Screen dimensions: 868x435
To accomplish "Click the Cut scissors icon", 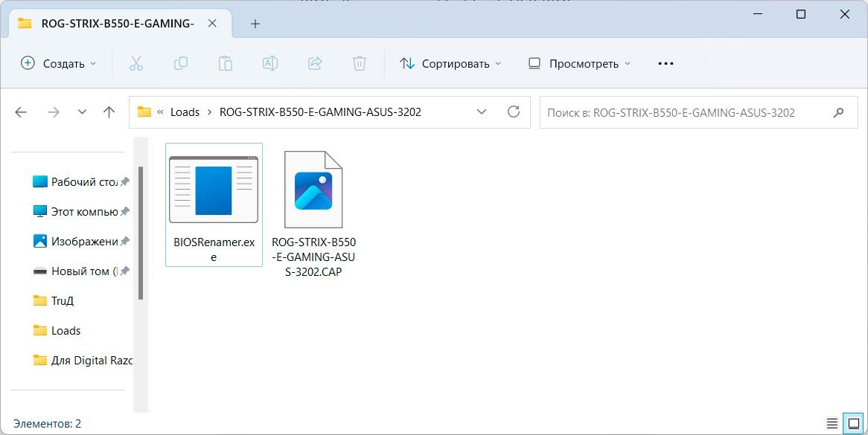I will [x=135, y=64].
